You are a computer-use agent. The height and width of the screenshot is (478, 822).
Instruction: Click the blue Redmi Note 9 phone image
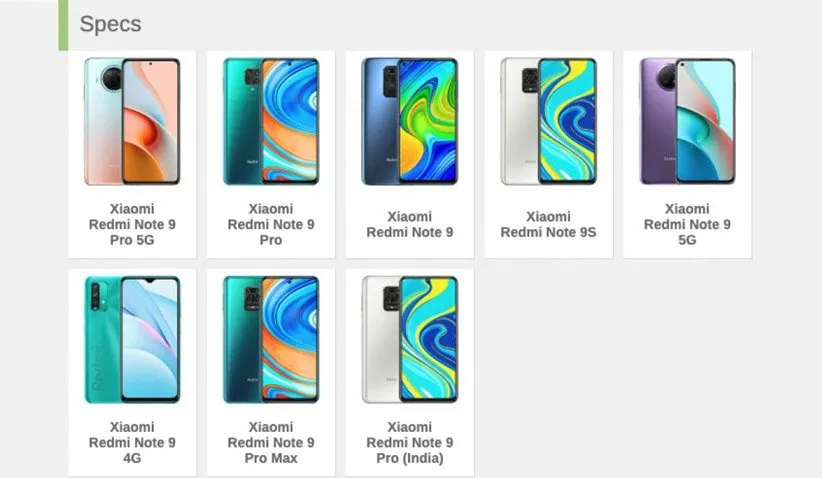[x=409, y=122]
